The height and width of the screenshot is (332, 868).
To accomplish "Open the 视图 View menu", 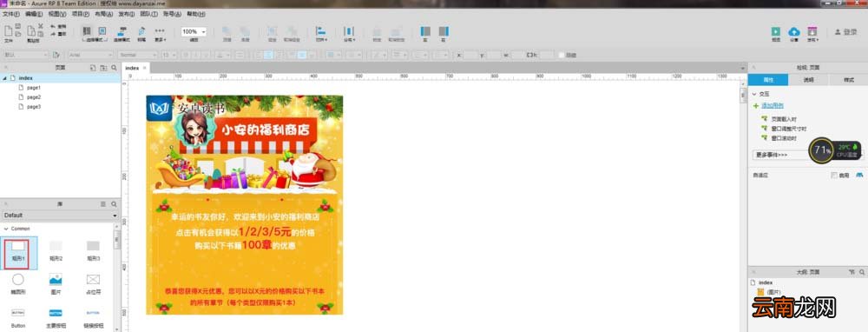I will [x=57, y=14].
